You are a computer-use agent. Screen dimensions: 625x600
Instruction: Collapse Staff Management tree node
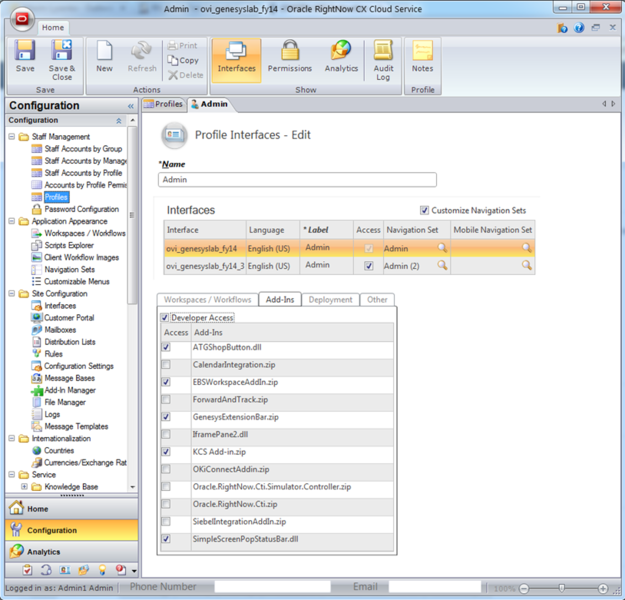12,137
